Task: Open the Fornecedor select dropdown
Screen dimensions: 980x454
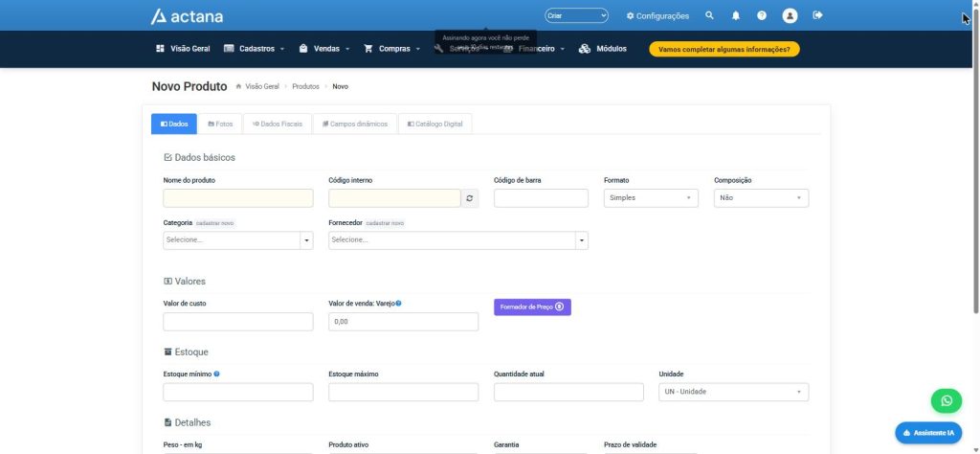Action: [458, 240]
